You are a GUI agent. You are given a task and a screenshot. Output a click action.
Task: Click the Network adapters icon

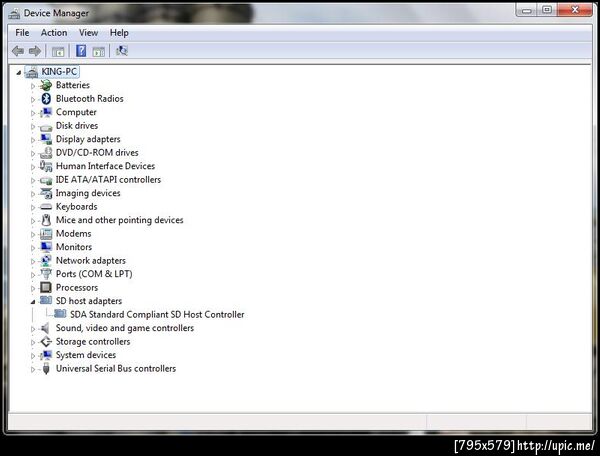click(x=46, y=261)
